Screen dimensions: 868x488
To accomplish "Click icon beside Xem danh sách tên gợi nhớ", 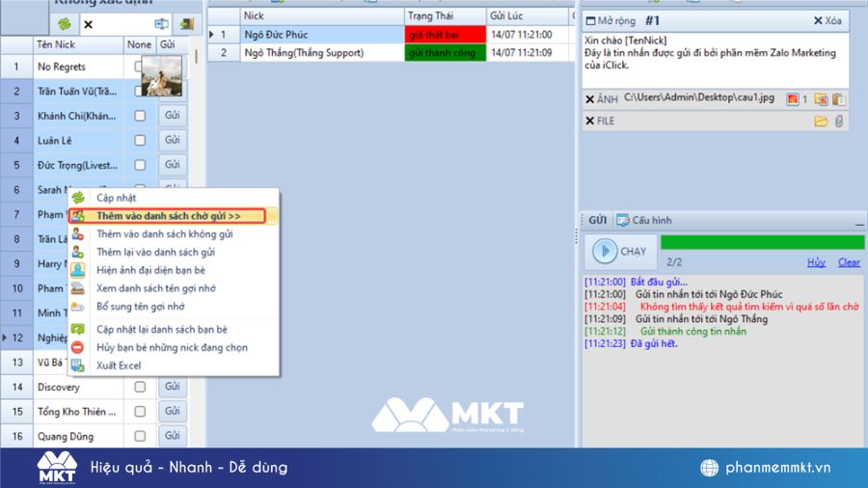I will [78, 288].
